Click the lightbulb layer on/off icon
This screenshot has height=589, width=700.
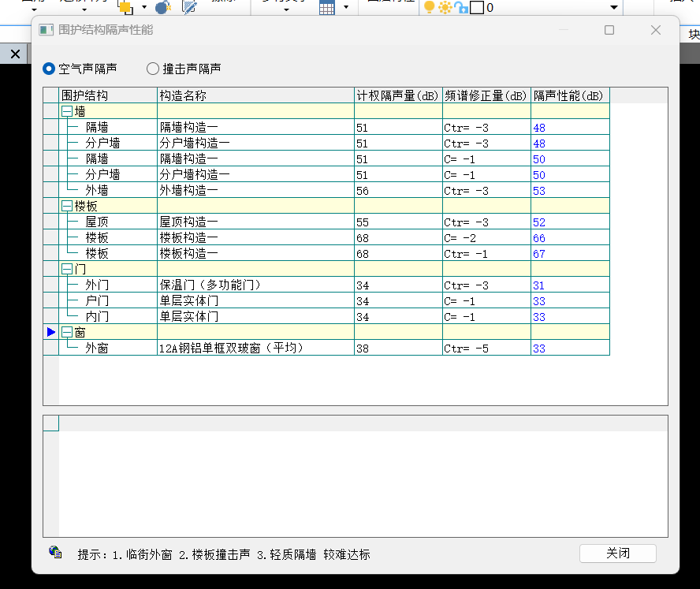point(430,7)
